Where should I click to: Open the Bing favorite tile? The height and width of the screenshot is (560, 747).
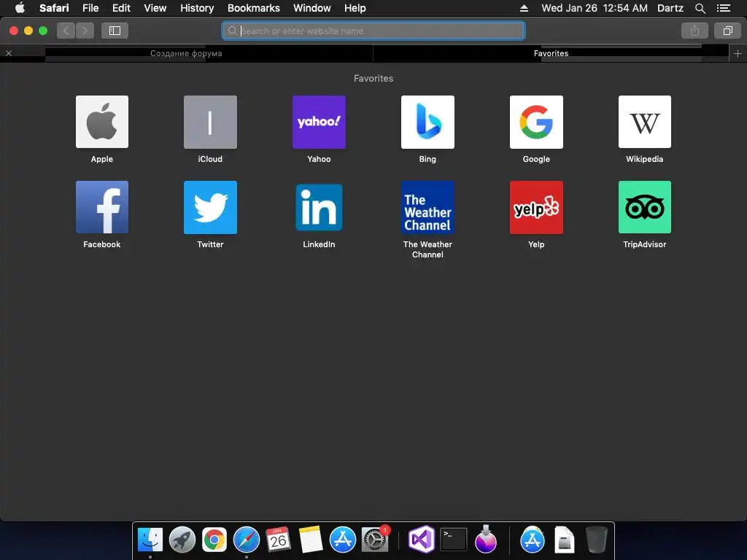point(427,122)
